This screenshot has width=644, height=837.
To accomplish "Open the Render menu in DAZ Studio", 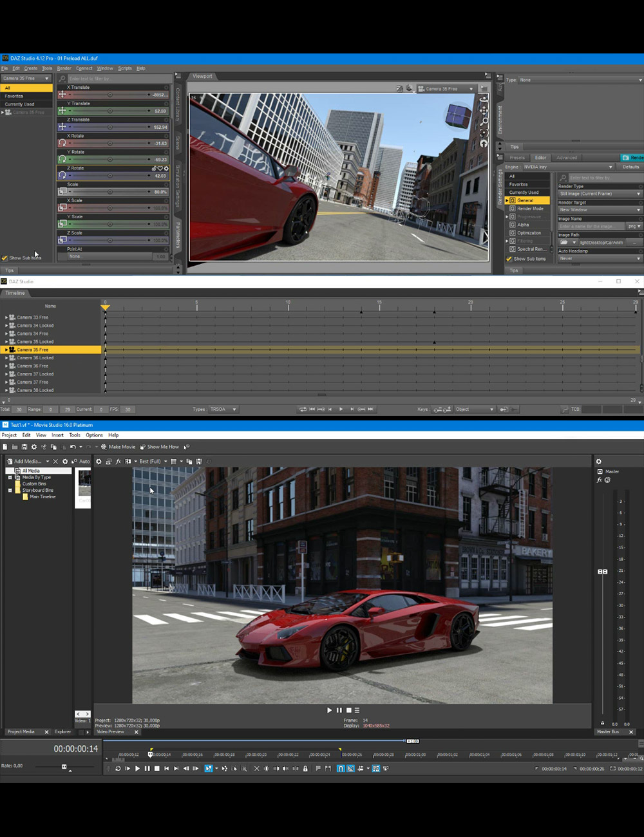I will tap(64, 68).
